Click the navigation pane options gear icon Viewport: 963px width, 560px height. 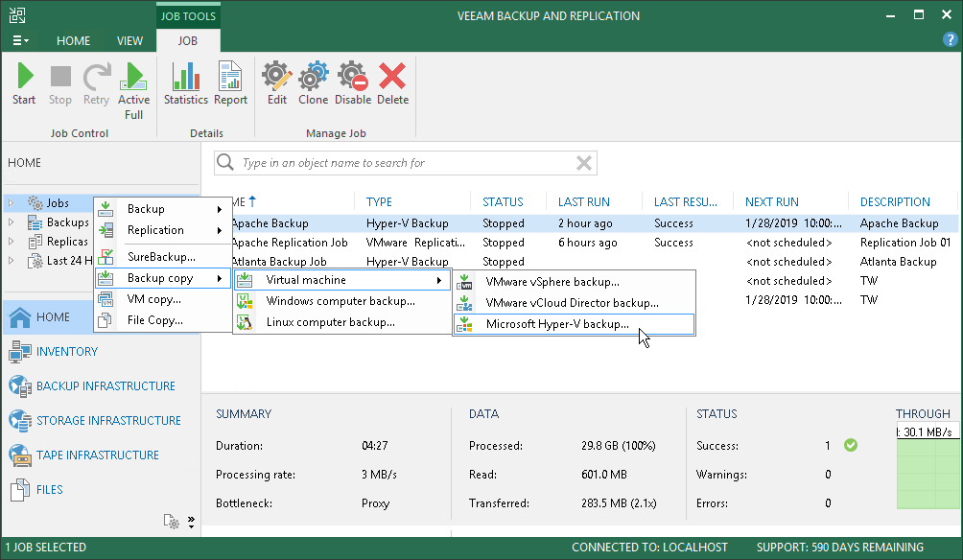[172, 522]
